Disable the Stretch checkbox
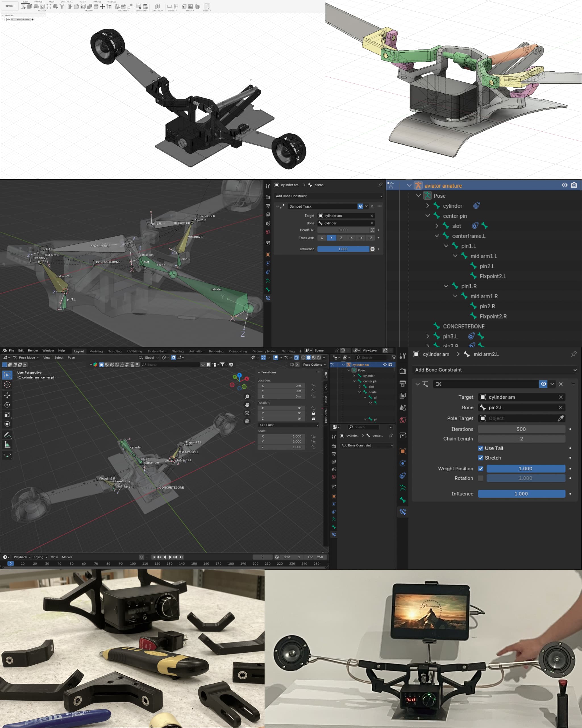The width and height of the screenshot is (582, 728). point(481,458)
